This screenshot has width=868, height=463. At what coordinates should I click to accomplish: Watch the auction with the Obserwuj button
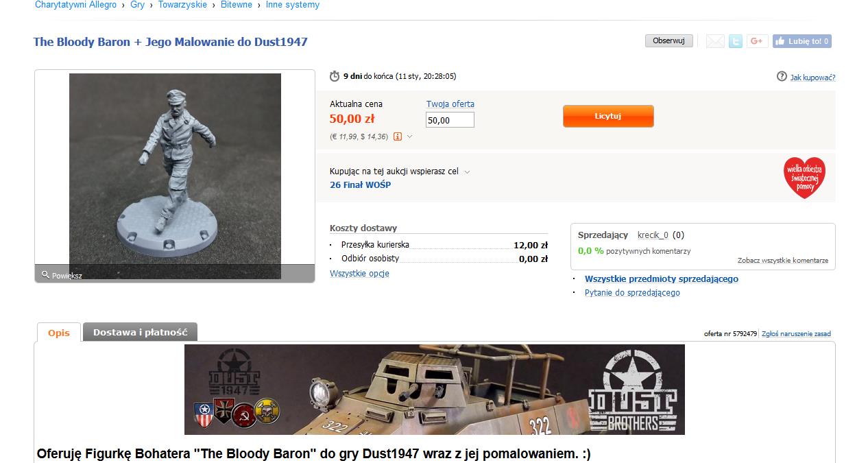669,41
